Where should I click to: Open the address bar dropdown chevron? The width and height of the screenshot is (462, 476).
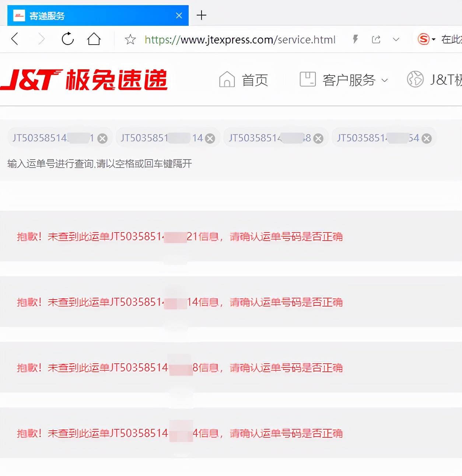click(x=396, y=39)
